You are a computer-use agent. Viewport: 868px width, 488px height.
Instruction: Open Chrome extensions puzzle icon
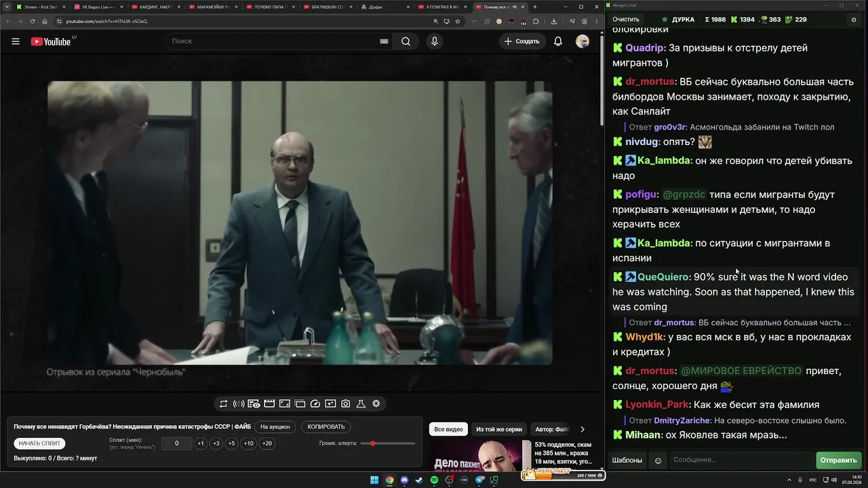[x=536, y=21]
